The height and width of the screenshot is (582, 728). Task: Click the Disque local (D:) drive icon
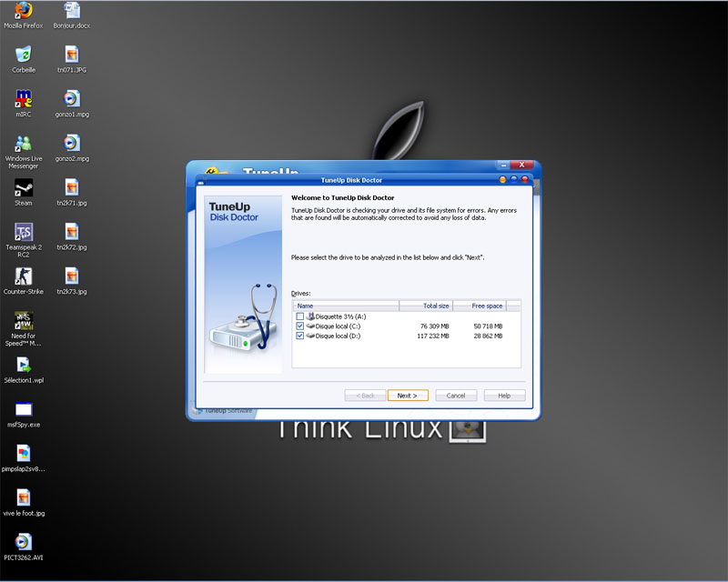(x=310, y=336)
